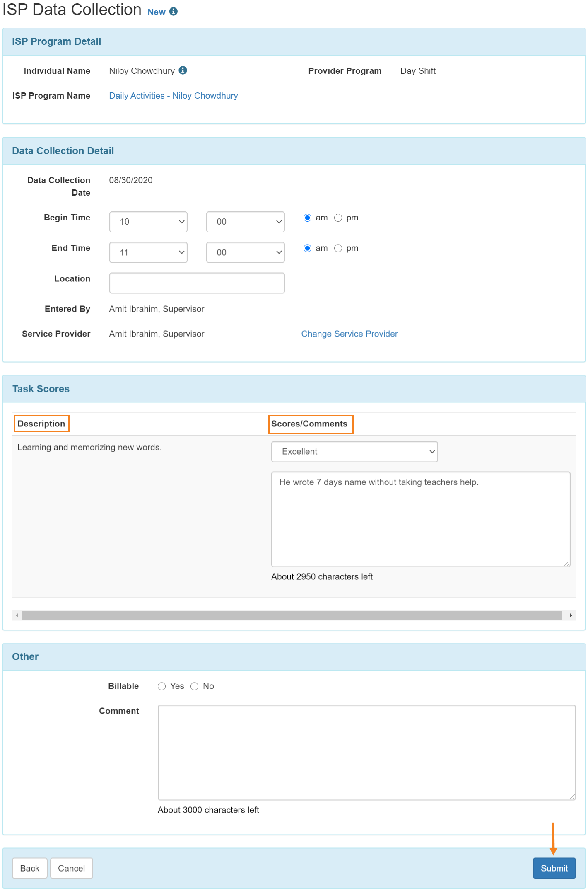Set Billable to Yes
The width and height of the screenshot is (588, 891).
(161, 686)
